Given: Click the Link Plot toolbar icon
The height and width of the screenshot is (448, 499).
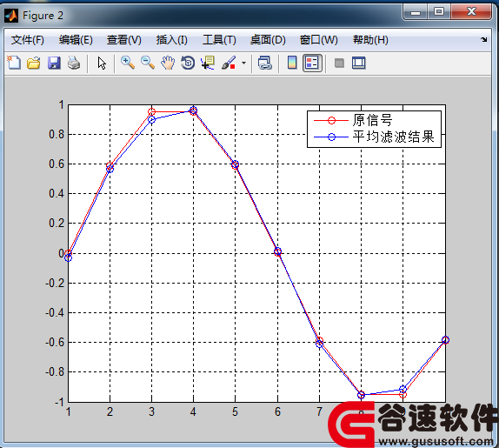Looking at the screenshot, I should (x=265, y=63).
